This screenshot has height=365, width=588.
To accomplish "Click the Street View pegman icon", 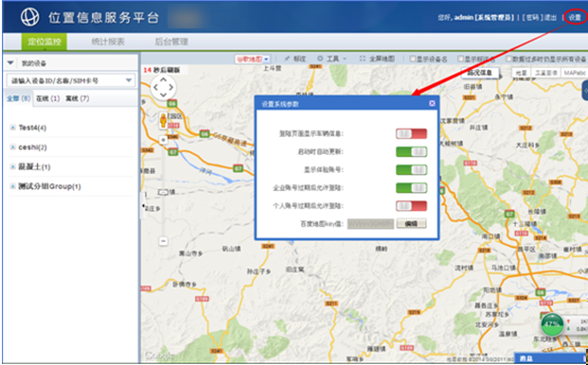I will click(163, 120).
